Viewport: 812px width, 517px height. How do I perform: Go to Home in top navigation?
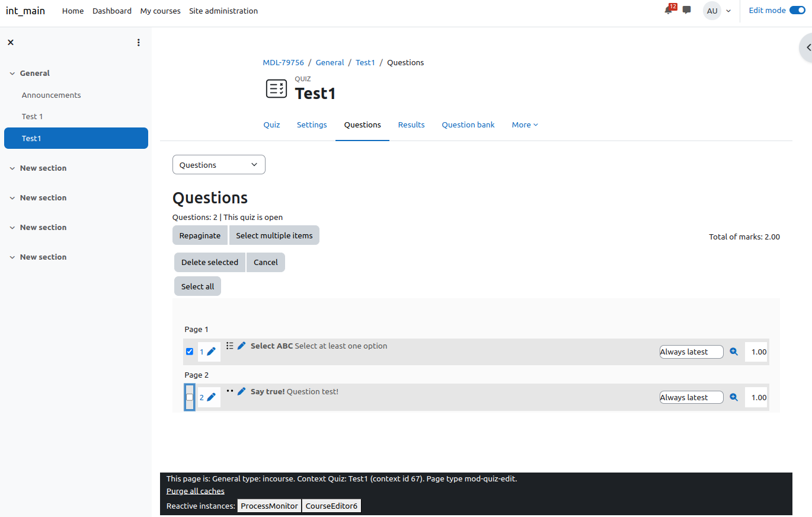[x=73, y=11]
